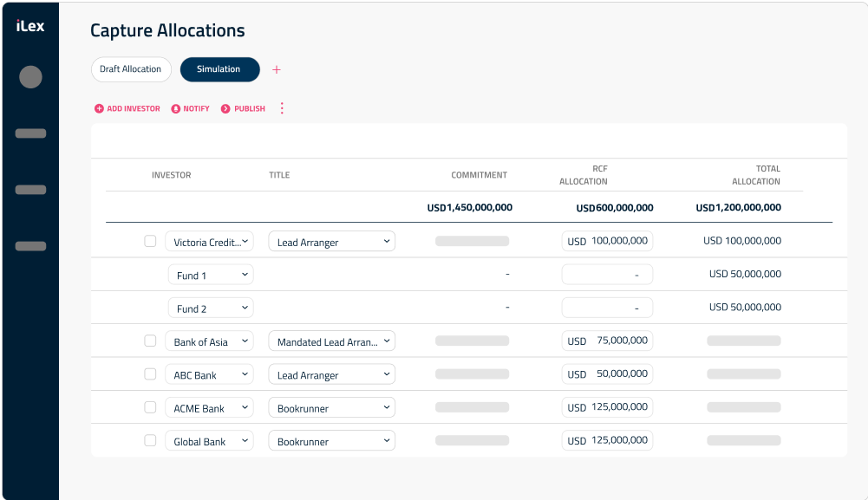
Task: Edit ACME Bank's USD 125,000,000 allocation field
Action: click(607, 407)
